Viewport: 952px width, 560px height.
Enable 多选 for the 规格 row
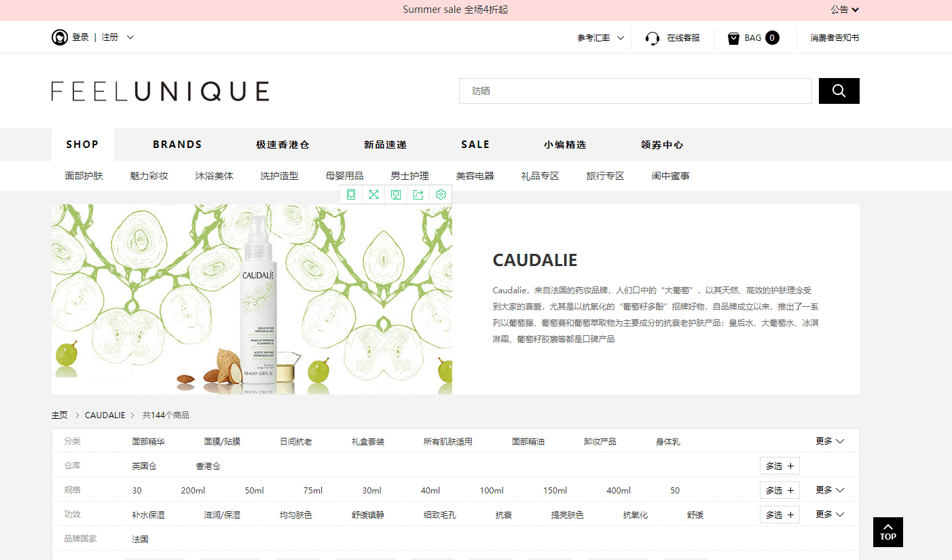point(780,490)
